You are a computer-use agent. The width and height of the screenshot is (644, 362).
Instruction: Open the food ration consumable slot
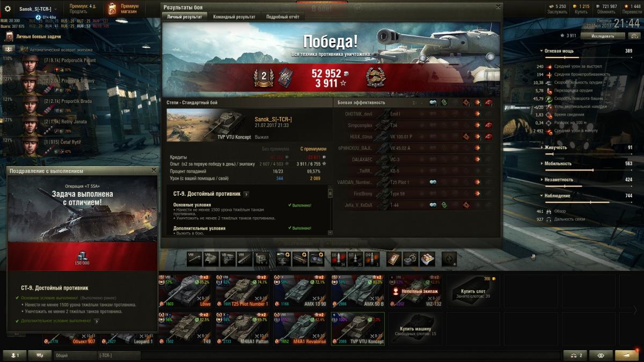pyautogui.click(x=428, y=259)
